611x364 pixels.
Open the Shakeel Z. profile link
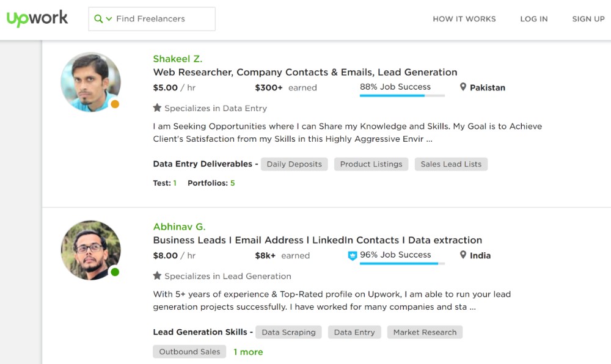click(x=178, y=59)
